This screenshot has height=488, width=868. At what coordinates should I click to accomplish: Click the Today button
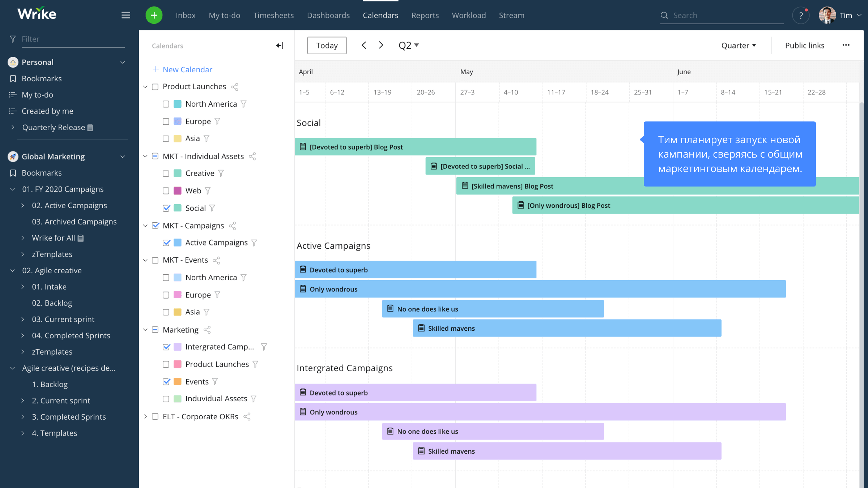(x=327, y=45)
